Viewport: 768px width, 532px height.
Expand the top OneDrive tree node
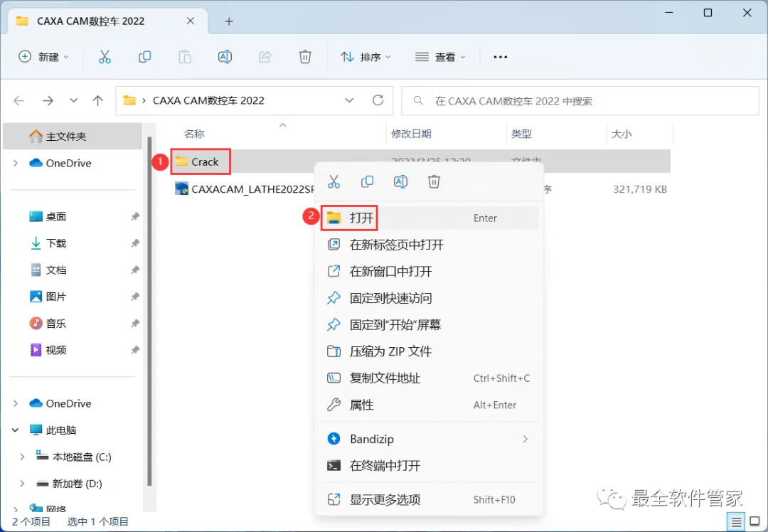(x=16, y=163)
